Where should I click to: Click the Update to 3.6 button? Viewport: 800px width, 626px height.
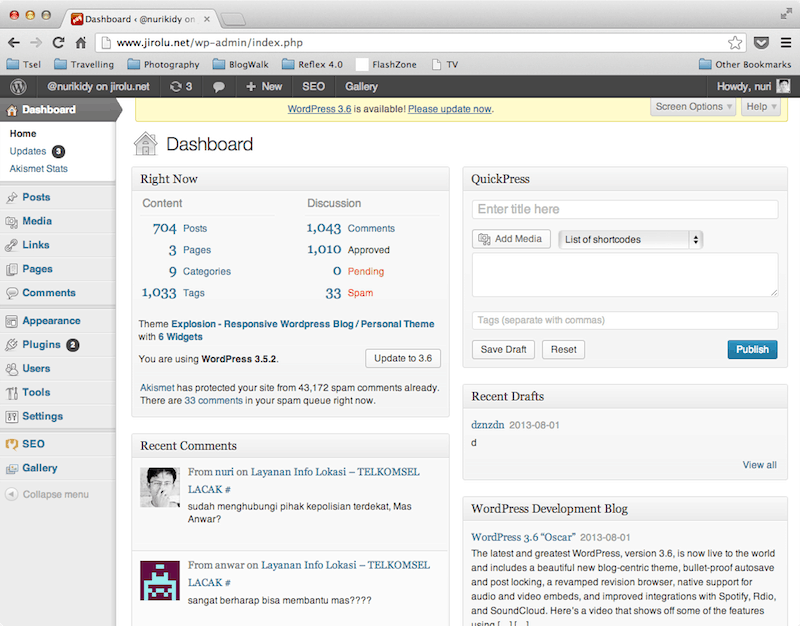pos(403,358)
